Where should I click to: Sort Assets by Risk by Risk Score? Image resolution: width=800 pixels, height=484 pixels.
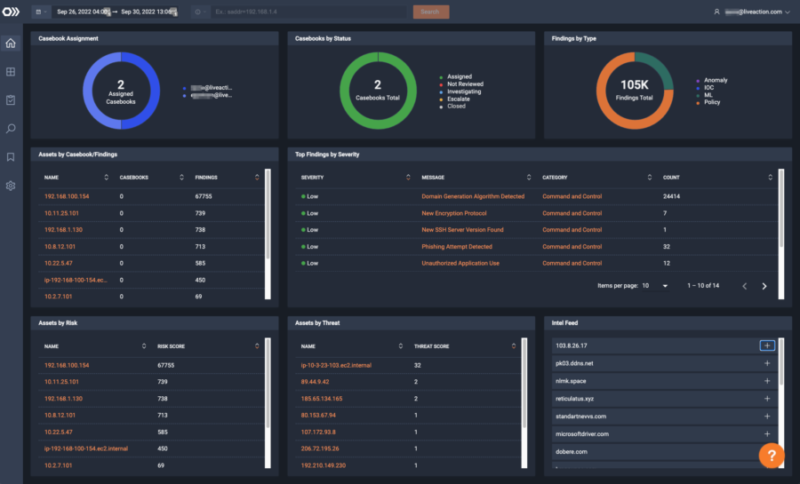tap(257, 346)
